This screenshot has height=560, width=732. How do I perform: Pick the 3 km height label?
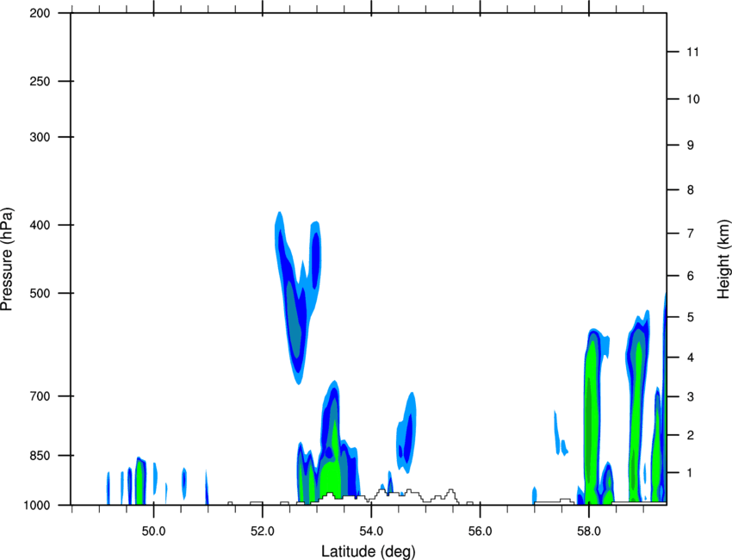tap(691, 396)
